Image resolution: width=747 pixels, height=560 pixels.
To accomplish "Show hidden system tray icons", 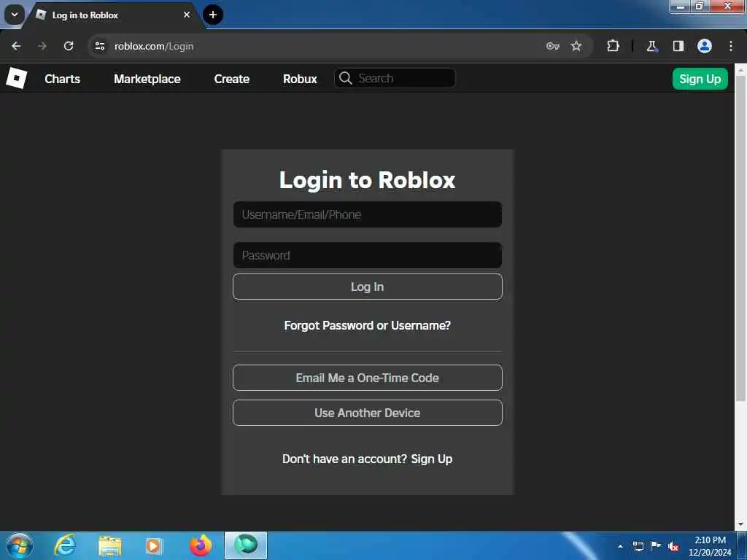I will tap(620, 546).
